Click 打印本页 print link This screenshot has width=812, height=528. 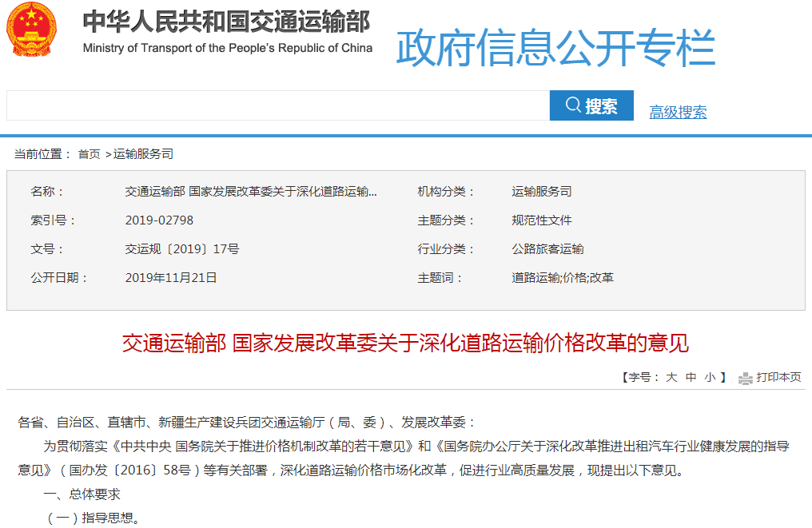click(778, 377)
